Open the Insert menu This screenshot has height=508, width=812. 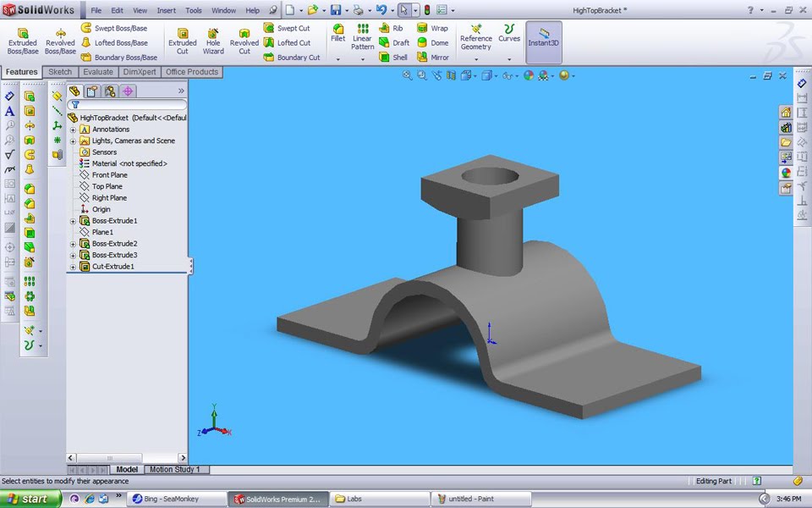(x=166, y=10)
